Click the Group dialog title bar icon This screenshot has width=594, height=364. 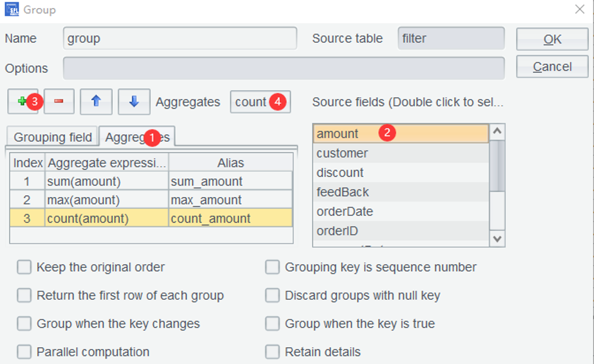pos(12,9)
